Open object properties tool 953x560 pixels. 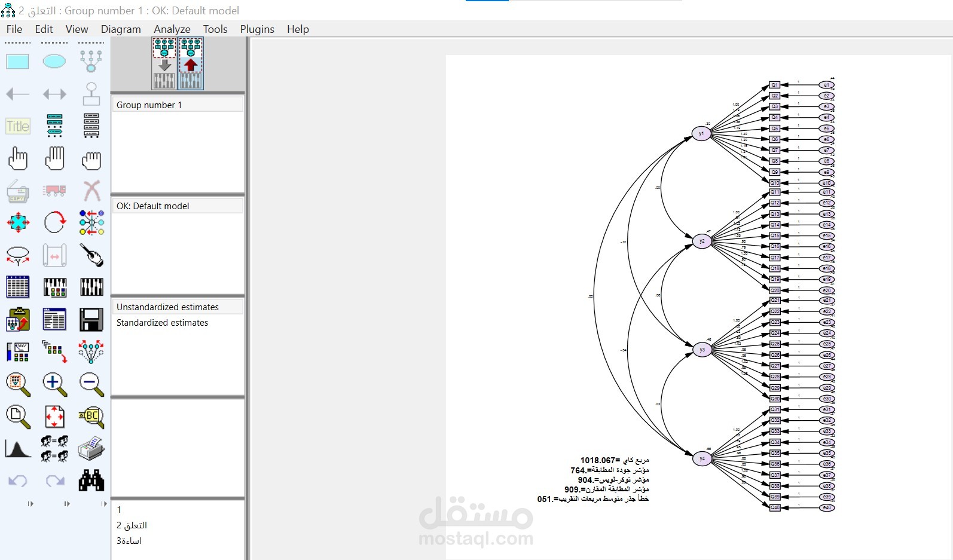tap(17, 352)
